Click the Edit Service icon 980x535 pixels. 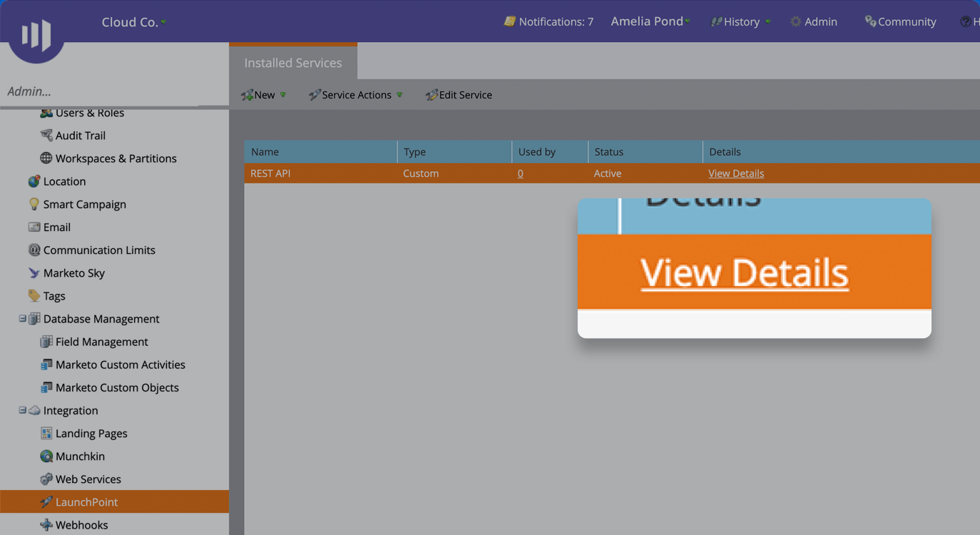[x=432, y=95]
